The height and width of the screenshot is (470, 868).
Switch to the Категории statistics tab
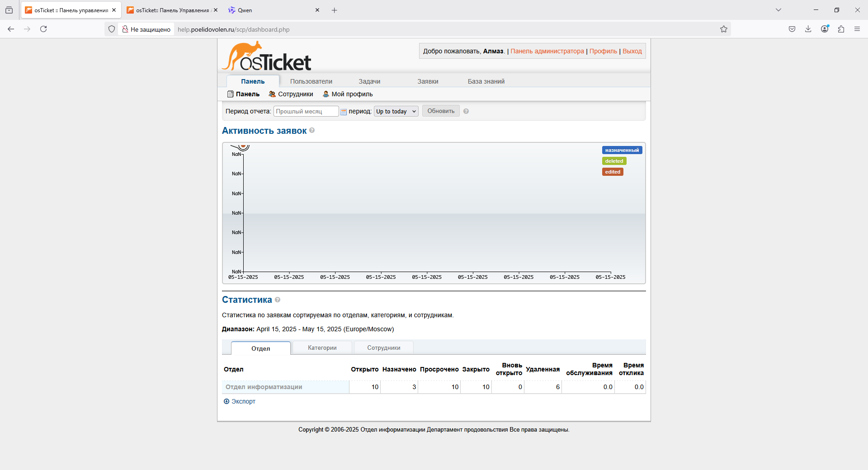[322, 348]
